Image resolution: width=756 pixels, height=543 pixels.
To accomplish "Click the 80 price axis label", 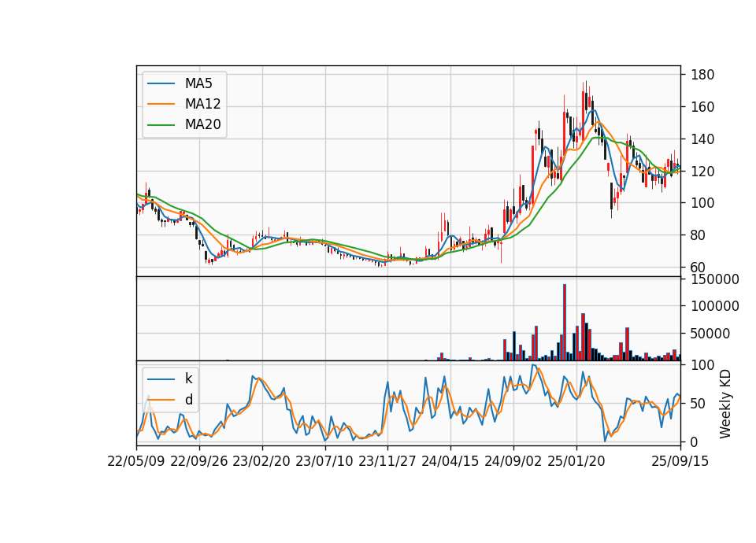I will click(699, 235).
